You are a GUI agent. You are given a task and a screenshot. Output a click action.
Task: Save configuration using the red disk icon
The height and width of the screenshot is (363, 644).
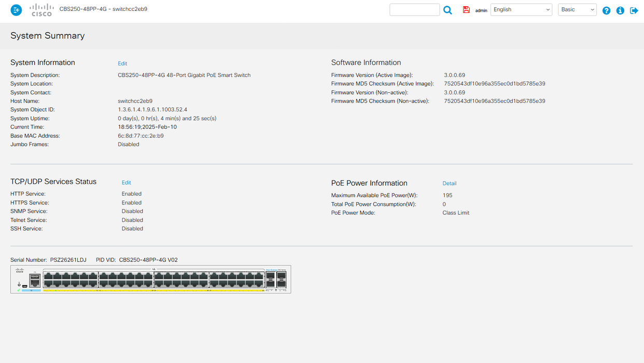tap(466, 10)
